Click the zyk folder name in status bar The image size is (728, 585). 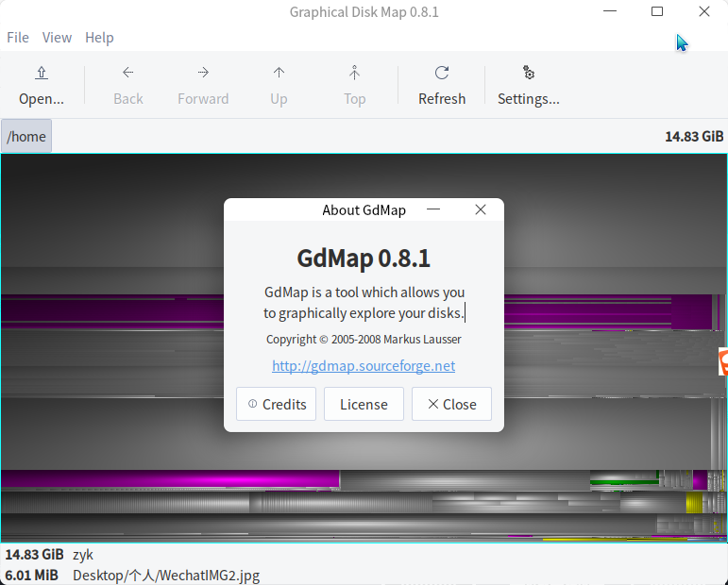point(83,555)
